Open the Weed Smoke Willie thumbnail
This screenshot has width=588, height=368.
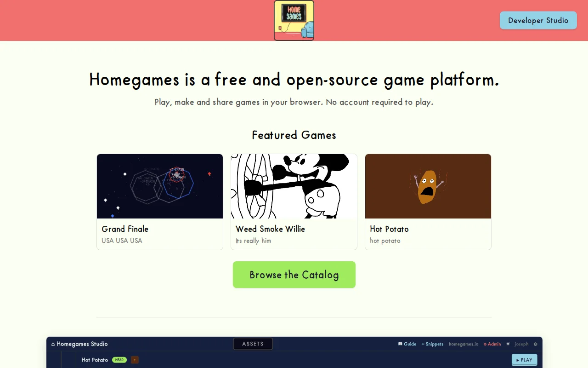pos(294,186)
